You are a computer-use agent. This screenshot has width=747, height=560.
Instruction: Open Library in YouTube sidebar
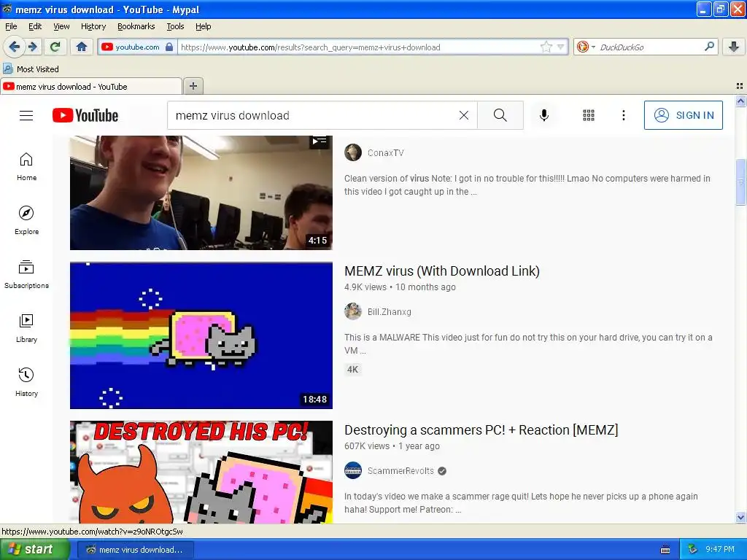[x=26, y=329]
